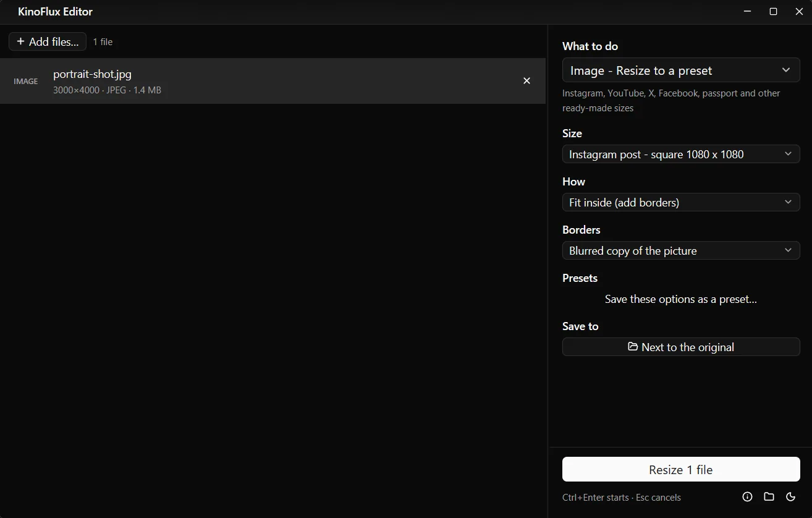The width and height of the screenshot is (812, 518).
Task: Toggle the theme with the moon icon
Action: [x=790, y=497]
